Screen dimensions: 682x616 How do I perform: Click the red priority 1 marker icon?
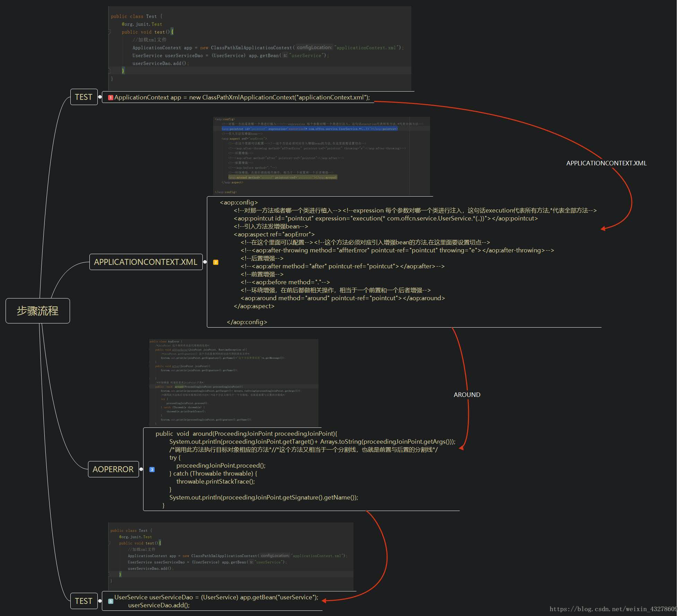click(111, 98)
